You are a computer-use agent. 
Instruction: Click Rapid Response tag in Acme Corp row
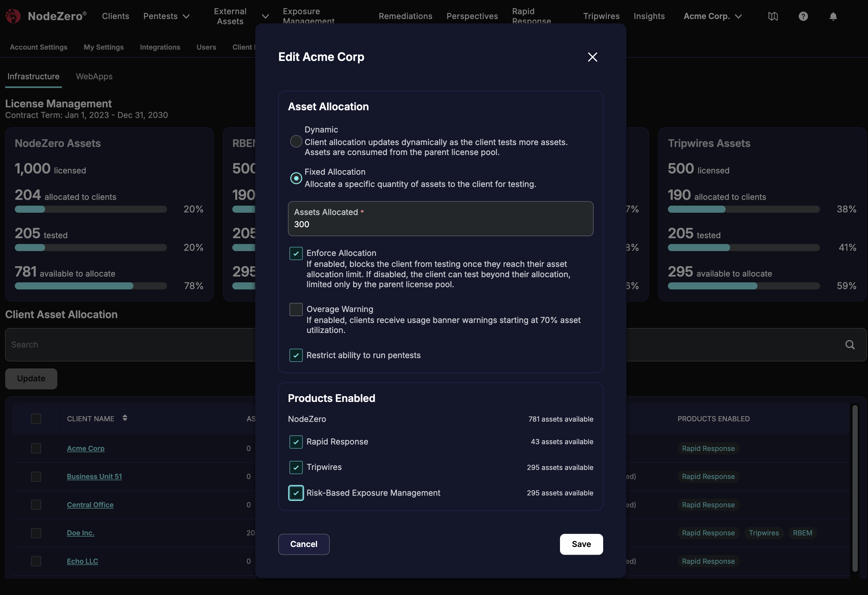point(708,448)
